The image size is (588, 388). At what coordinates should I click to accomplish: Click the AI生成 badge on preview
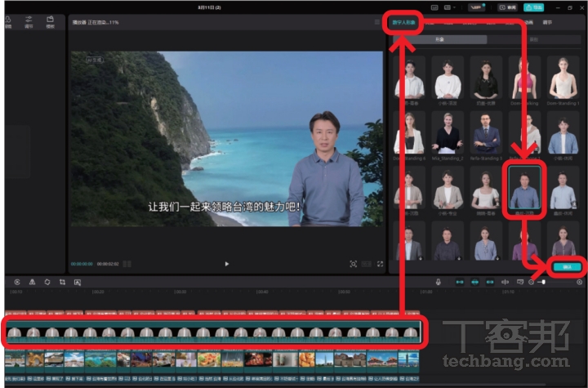[94, 60]
